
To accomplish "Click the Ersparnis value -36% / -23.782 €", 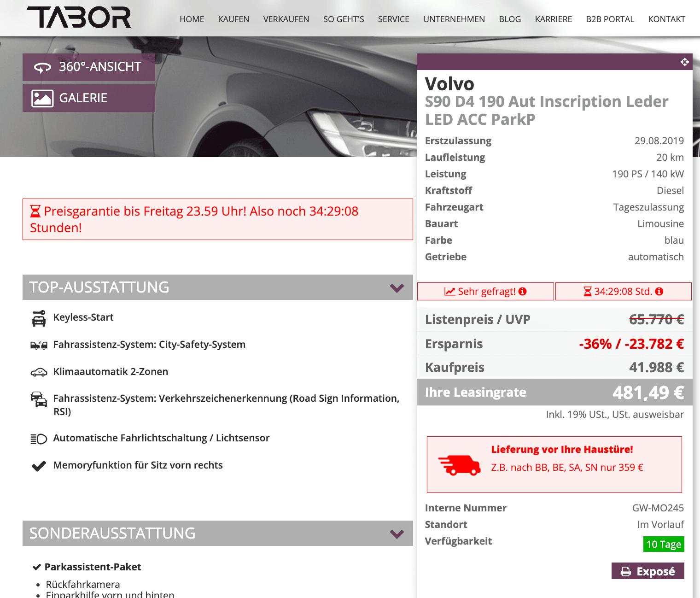I will [631, 344].
